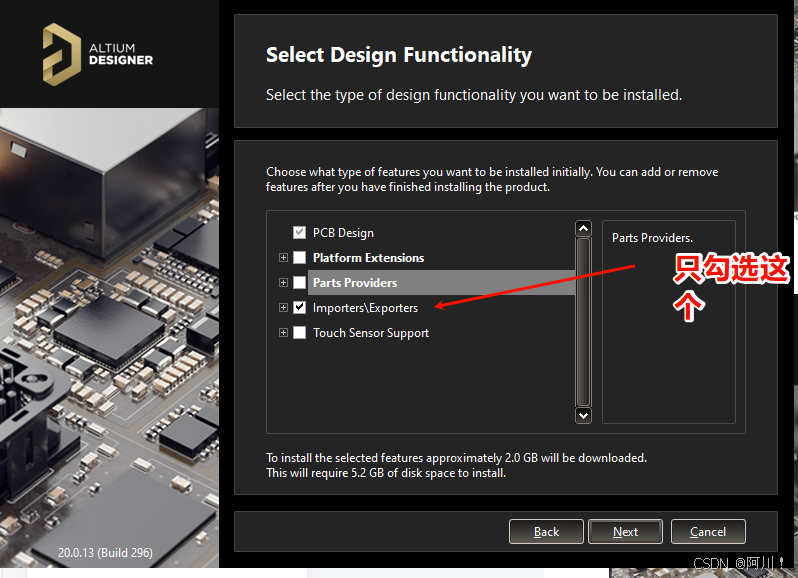The height and width of the screenshot is (578, 798).
Task: Click the '2.0 GB will be downloaded' text
Action: [x=576, y=457]
